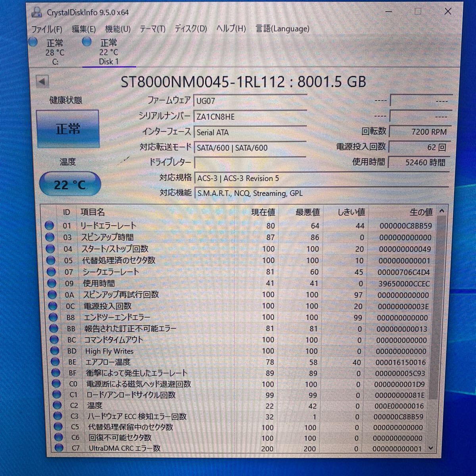Click status icon for BF 衝撃によって発生したエラーレート
The image size is (476, 476).
pyautogui.click(x=56, y=373)
